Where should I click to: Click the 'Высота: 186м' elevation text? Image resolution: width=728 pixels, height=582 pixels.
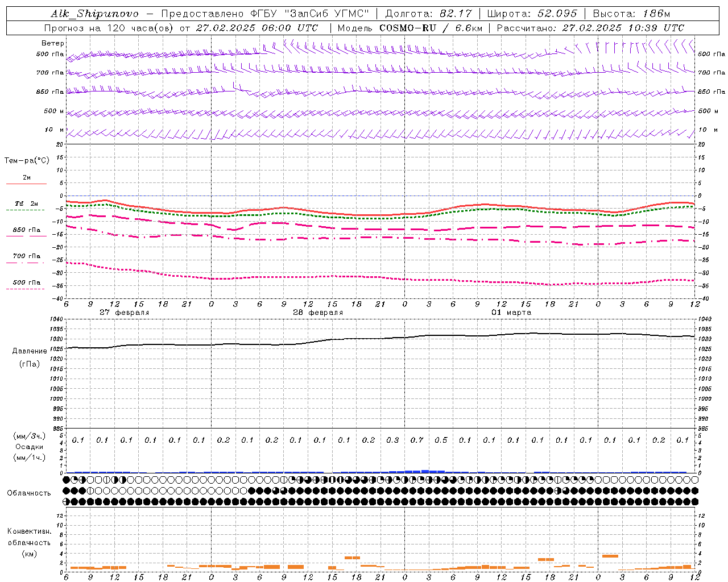tap(631, 14)
